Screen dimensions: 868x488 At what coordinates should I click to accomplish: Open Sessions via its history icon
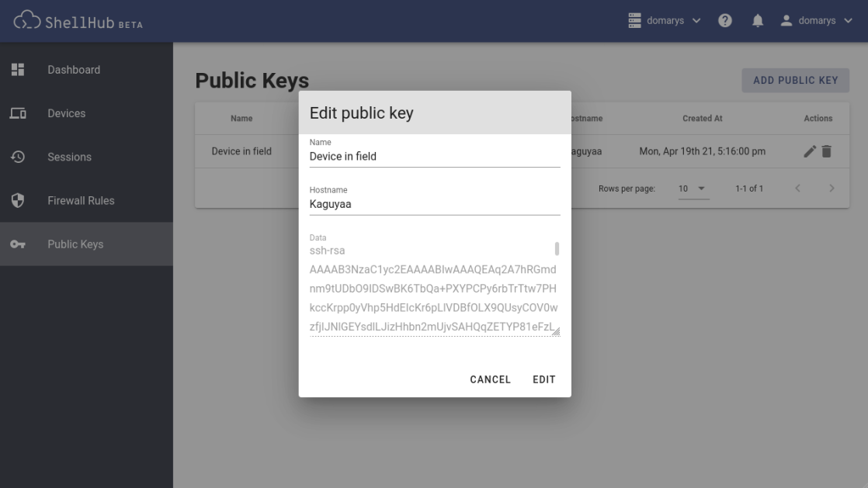click(17, 156)
